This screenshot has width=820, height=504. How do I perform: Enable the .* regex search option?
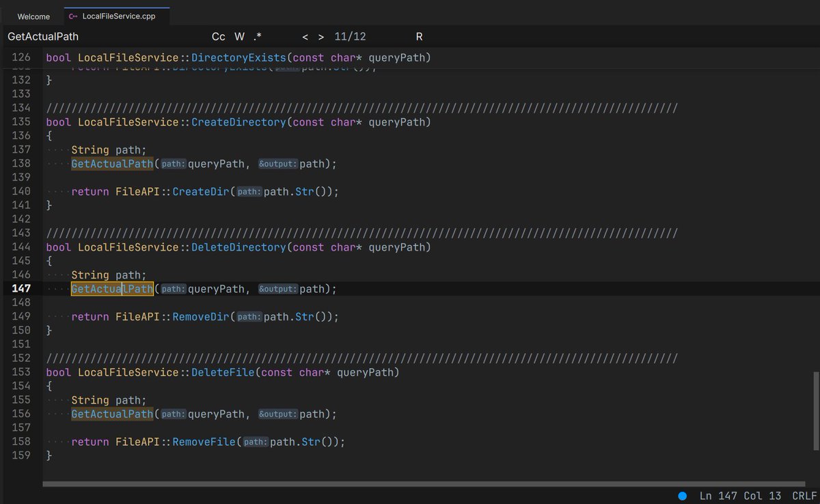[x=257, y=37]
